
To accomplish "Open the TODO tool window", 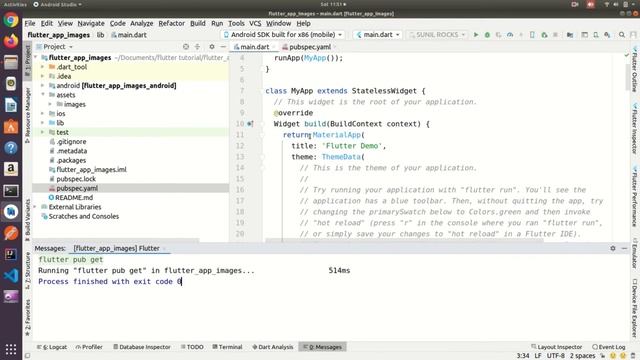I will coord(192,347).
